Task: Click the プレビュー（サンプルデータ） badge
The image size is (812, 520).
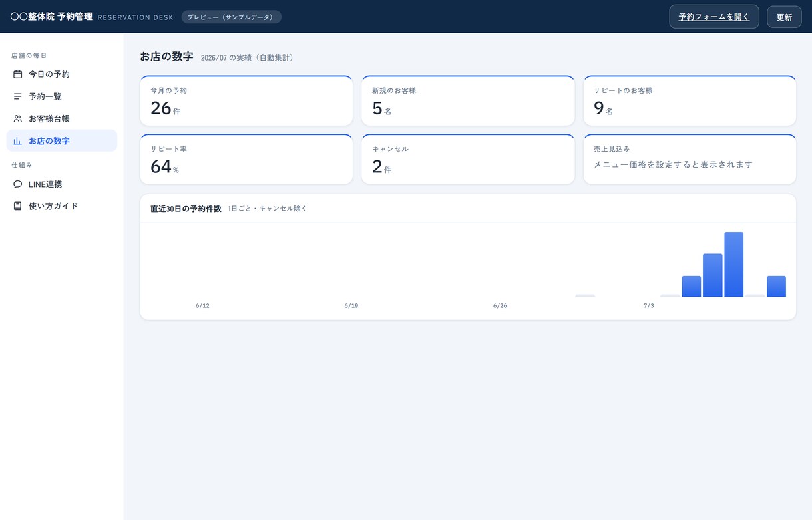Action: 232,17
